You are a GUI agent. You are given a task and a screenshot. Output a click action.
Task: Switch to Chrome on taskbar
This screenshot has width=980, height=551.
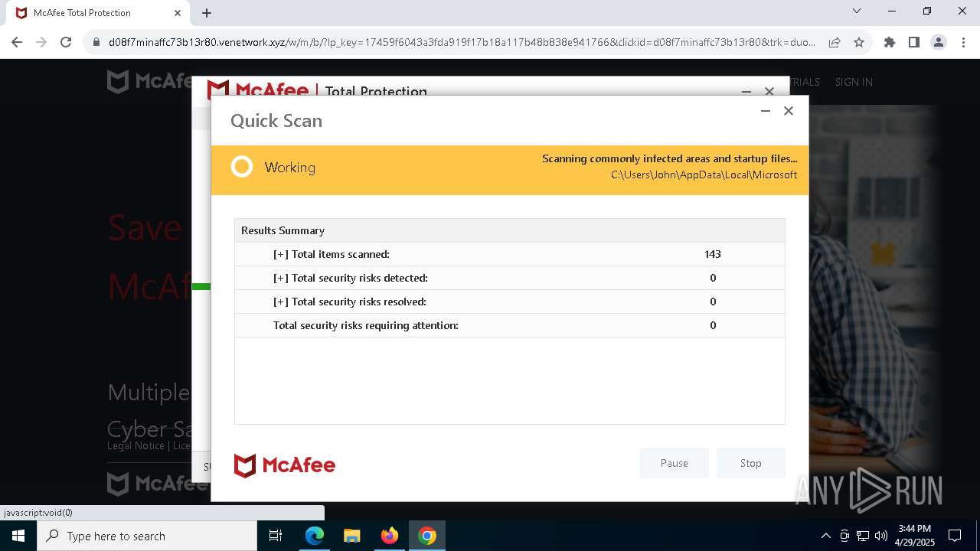pos(427,536)
